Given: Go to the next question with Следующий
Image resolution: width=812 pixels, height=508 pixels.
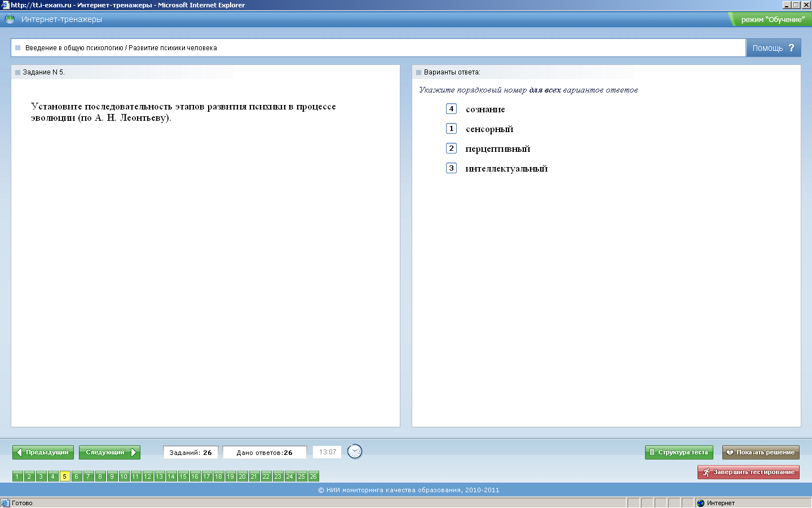Looking at the screenshot, I should click(109, 452).
